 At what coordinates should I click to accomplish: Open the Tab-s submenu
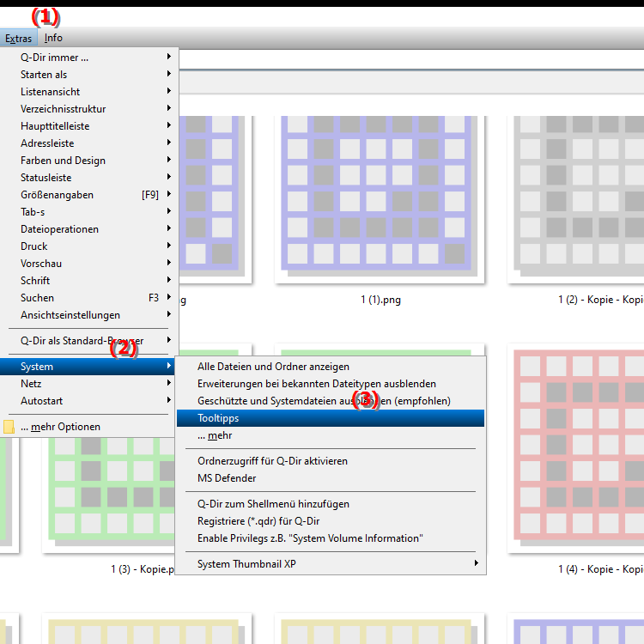[89, 212]
